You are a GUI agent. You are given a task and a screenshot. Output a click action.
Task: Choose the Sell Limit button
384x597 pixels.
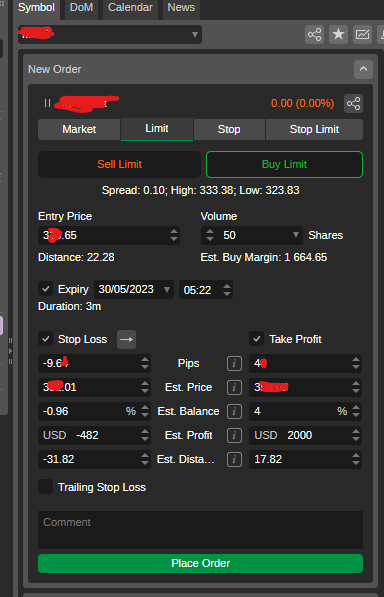[120, 164]
